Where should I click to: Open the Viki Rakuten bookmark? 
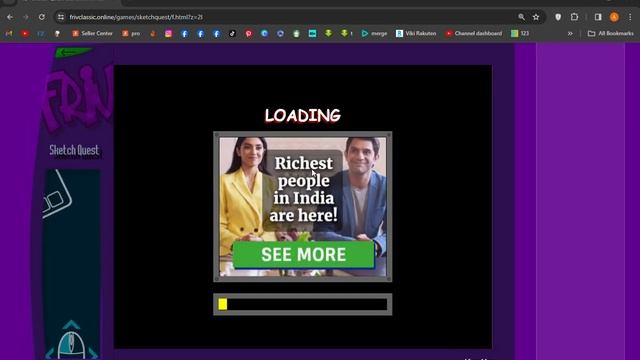[x=416, y=33]
